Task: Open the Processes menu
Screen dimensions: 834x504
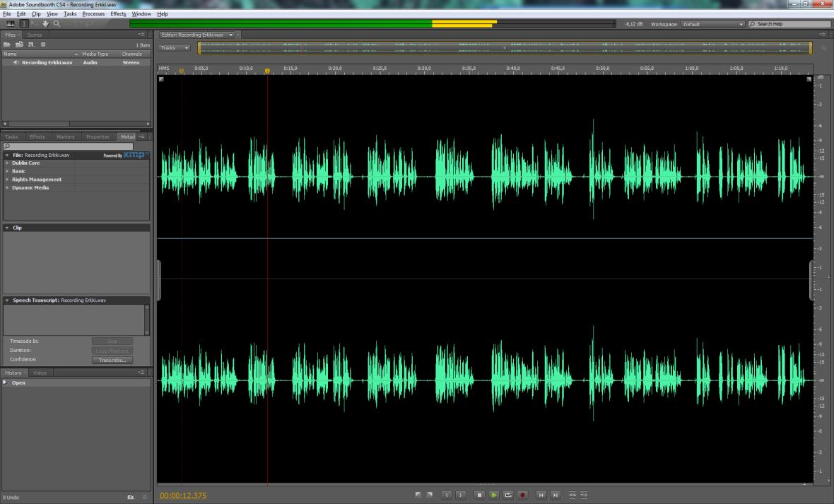Action: pyautogui.click(x=93, y=14)
